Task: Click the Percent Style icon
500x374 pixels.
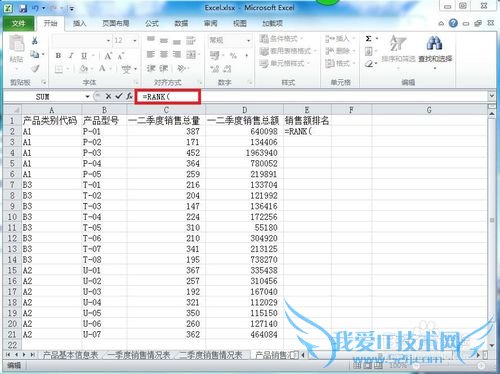Action: [x=233, y=55]
